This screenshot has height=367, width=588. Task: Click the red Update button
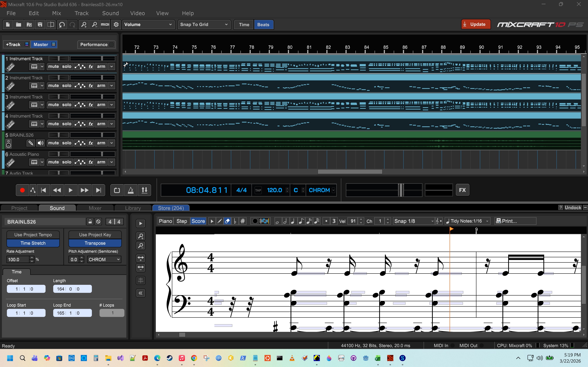(475, 24)
